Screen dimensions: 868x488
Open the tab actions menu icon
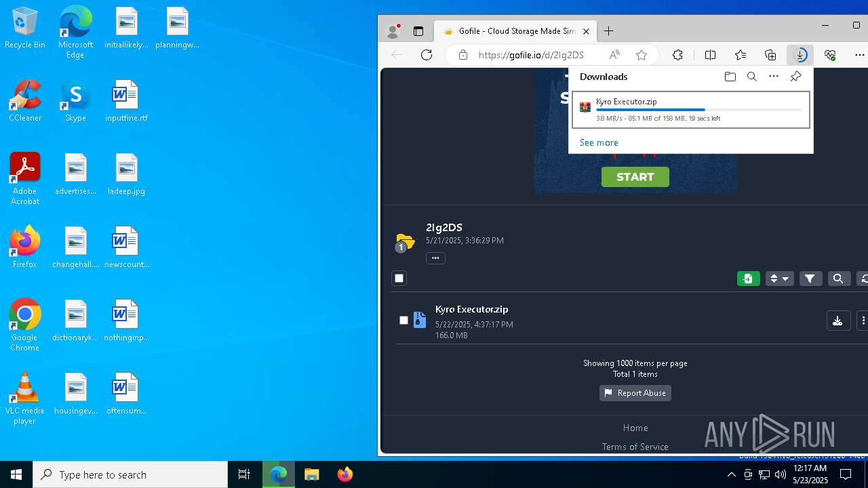(x=418, y=31)
